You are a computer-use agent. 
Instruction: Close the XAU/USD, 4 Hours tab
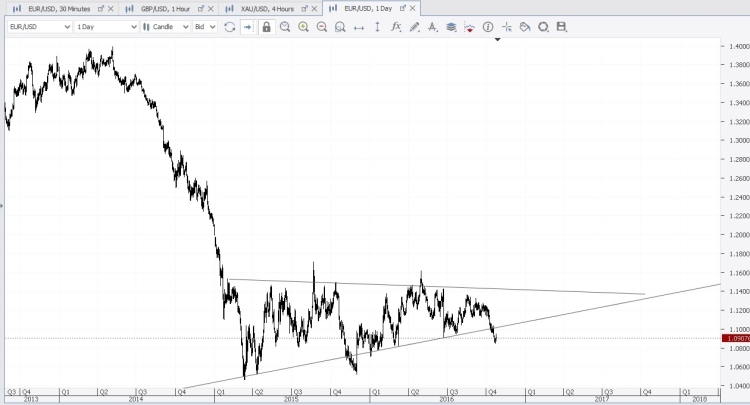(314, 9)
